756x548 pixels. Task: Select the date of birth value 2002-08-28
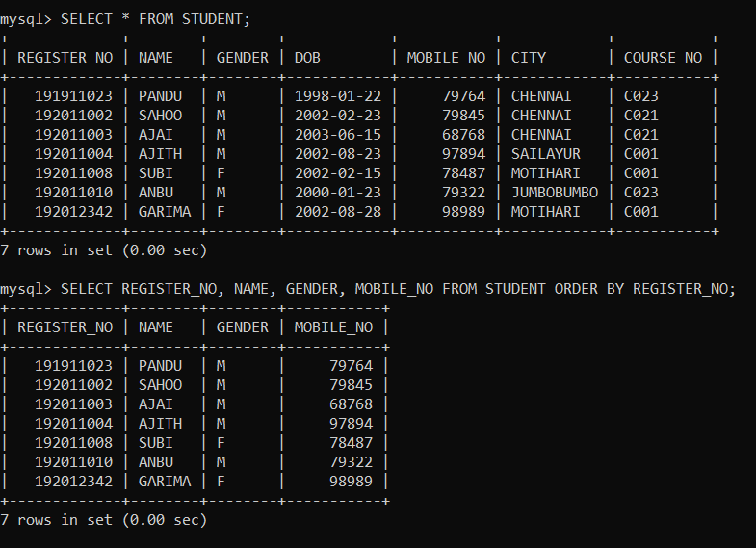pyautogui.click(x=338, y=212)
